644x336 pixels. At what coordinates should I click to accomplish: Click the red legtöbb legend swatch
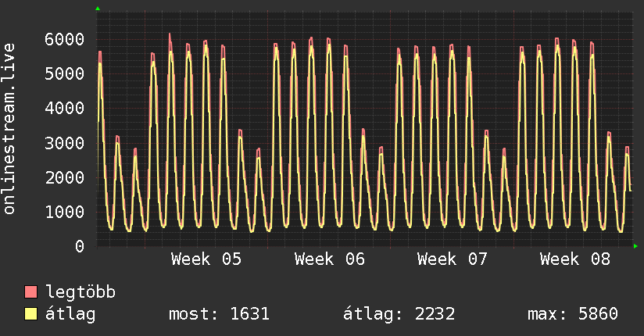tap(31, 292)
